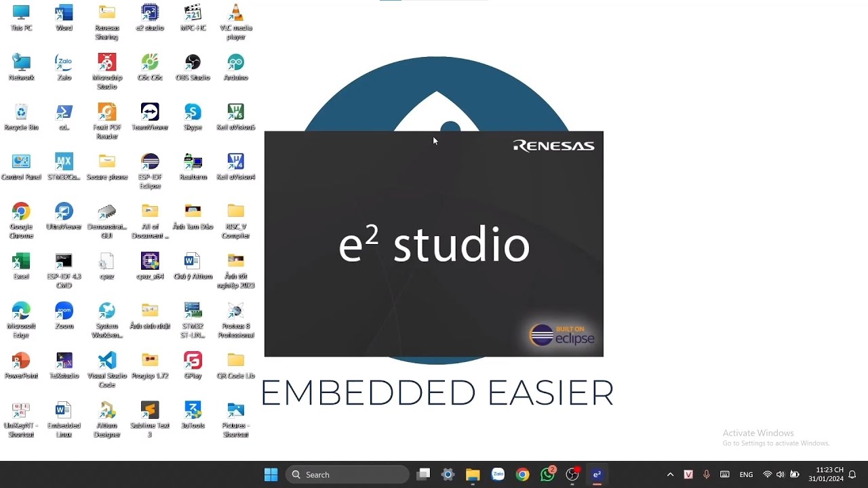Screen dimensions: 868x488
Task: Open Skype desktop shortcut
Action: pyautogui.click(x=193, y=117)
